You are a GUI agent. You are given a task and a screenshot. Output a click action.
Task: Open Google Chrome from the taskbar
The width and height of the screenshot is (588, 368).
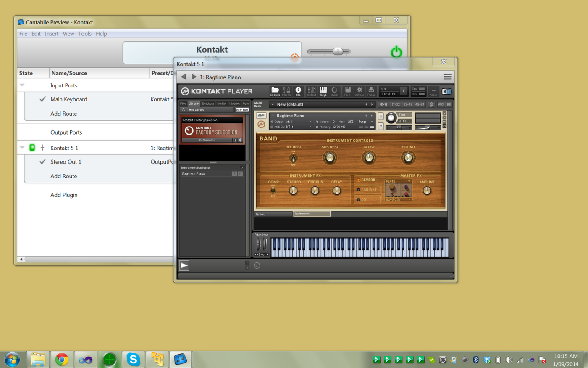pos(62,360)
